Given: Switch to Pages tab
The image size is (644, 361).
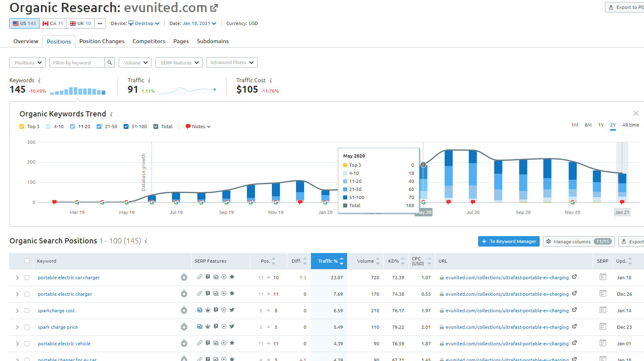Looking at the screenshot, I should (x=181, y=41).
